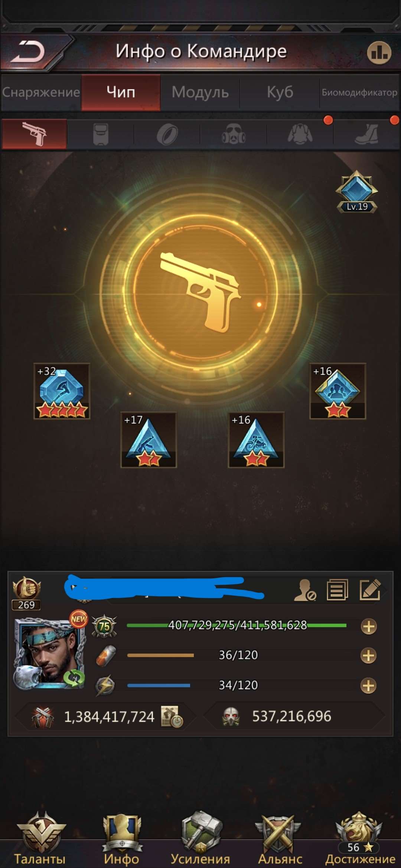401x868 pixels.
Task: Open the statistics chart icon
Action: click(379, 53)
